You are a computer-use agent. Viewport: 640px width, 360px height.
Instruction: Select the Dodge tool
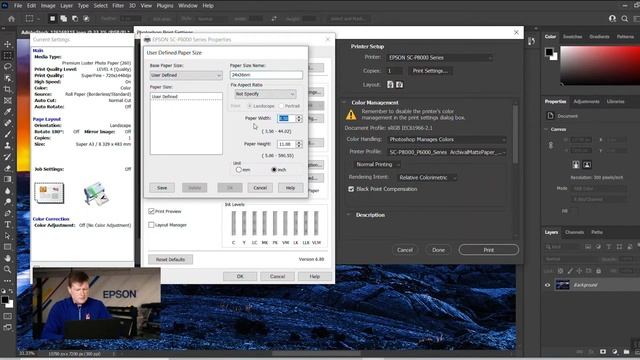[7, 202]
